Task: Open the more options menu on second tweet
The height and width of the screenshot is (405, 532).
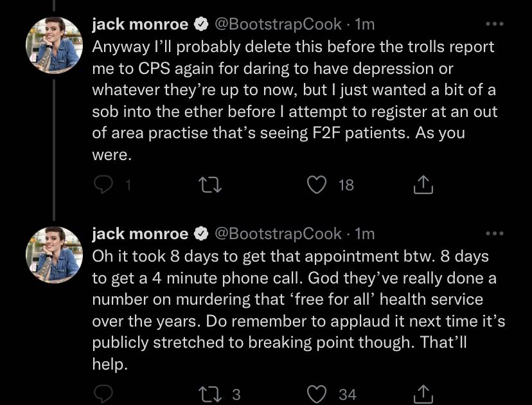Action: pyautogui.click(x=494, y=233)
